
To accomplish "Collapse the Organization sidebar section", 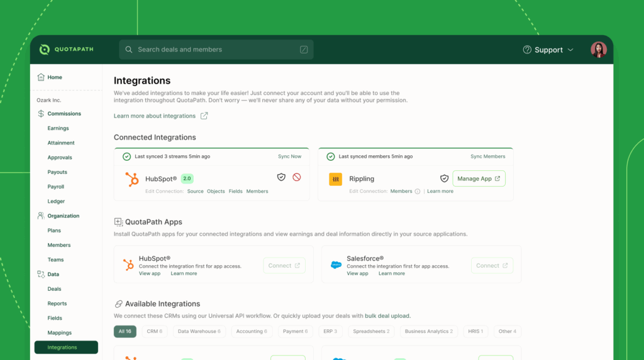I will click(x=63, y=215).
